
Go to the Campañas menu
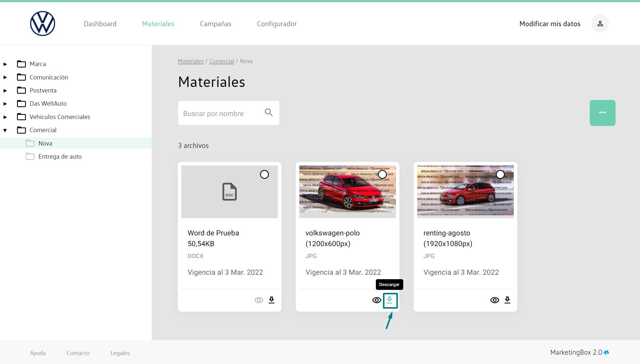pyautogui.click(x=215, y=24)
